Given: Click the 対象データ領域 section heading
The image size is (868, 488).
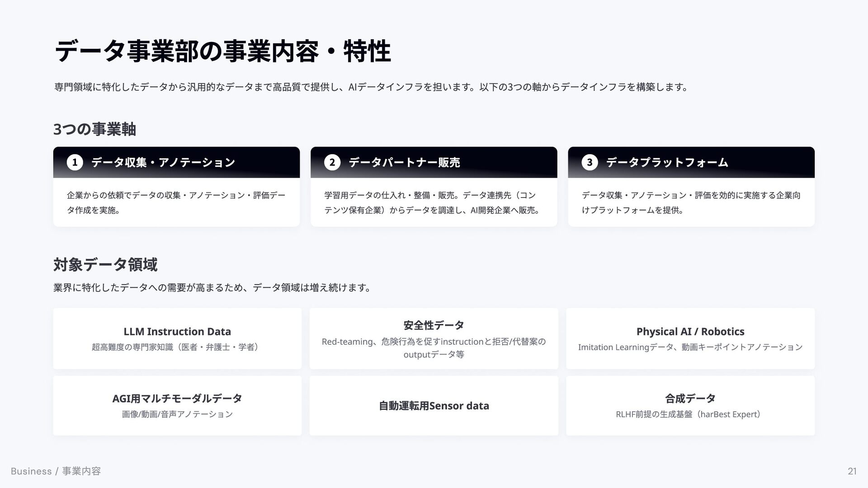Looking at the screenshot, I should 105,264.
